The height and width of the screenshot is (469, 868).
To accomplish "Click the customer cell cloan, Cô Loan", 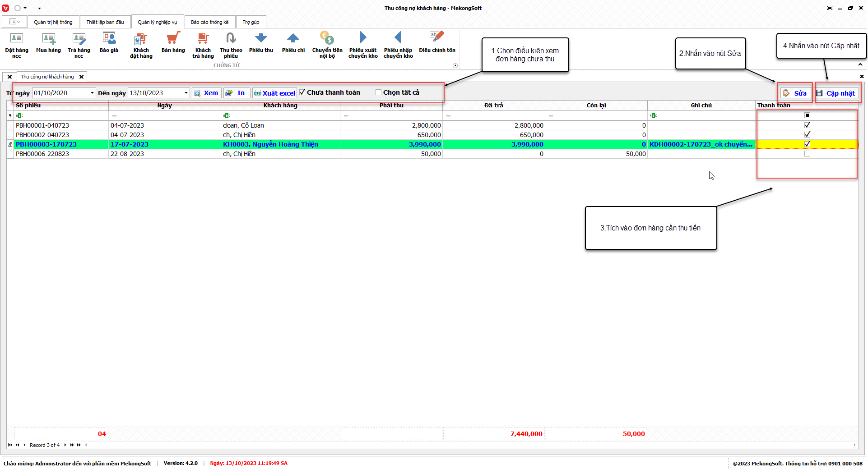I will tap(280, 125).
